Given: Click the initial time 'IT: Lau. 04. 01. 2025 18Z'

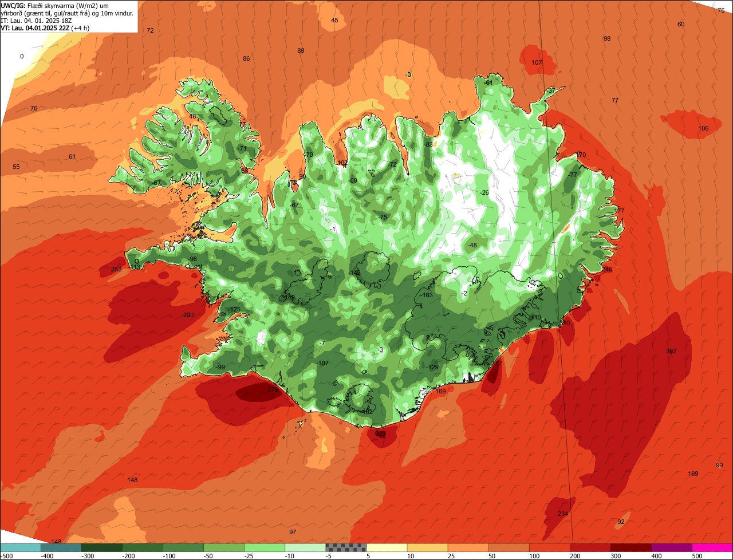Looking at the screenshot, I should (36, 20).
